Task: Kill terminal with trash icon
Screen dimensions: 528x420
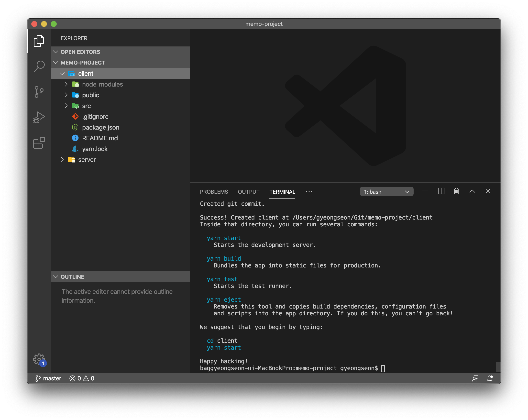Action: (x=456, y=191)
